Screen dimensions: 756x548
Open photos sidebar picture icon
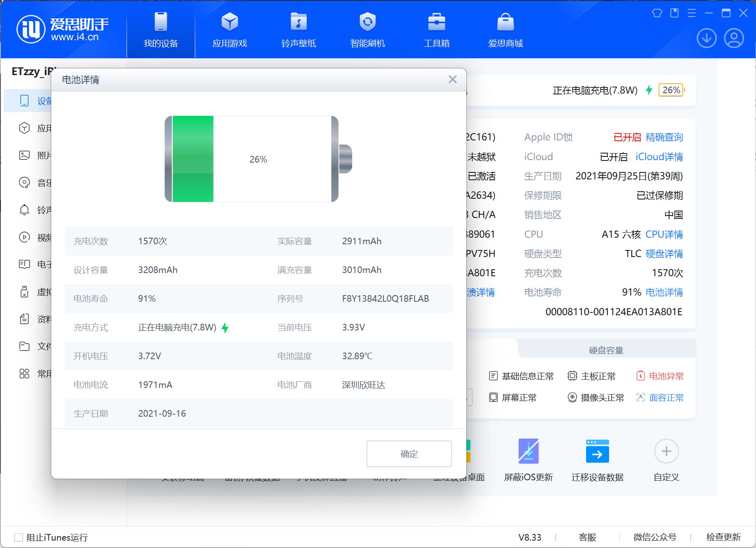point(24,155)
